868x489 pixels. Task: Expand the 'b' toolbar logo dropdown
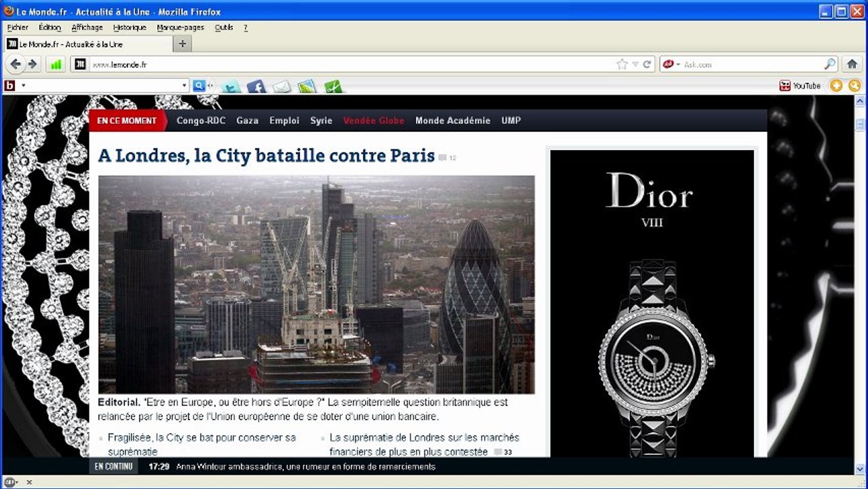click(23, 86)
